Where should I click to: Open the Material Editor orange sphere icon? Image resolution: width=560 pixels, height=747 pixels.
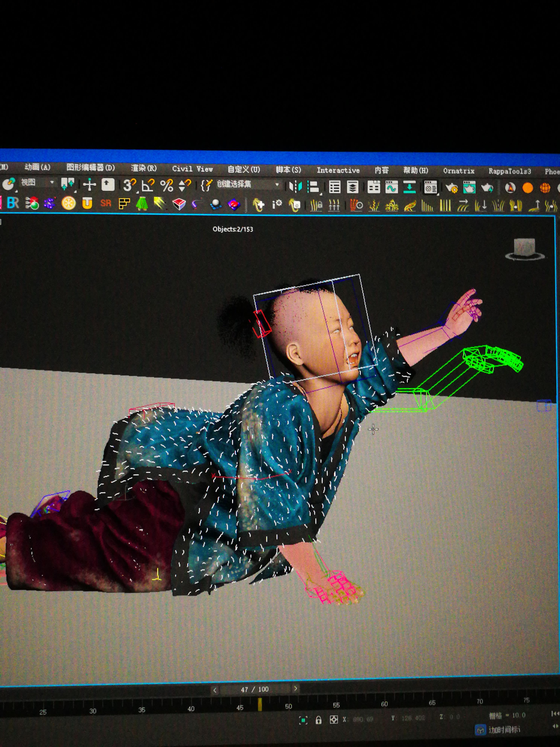528,188
